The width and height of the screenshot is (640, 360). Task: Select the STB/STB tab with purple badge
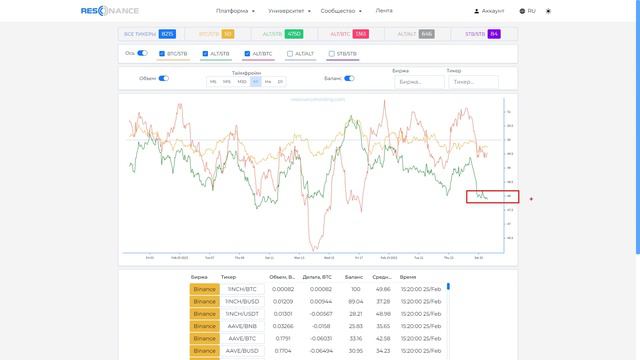[483, 34]
